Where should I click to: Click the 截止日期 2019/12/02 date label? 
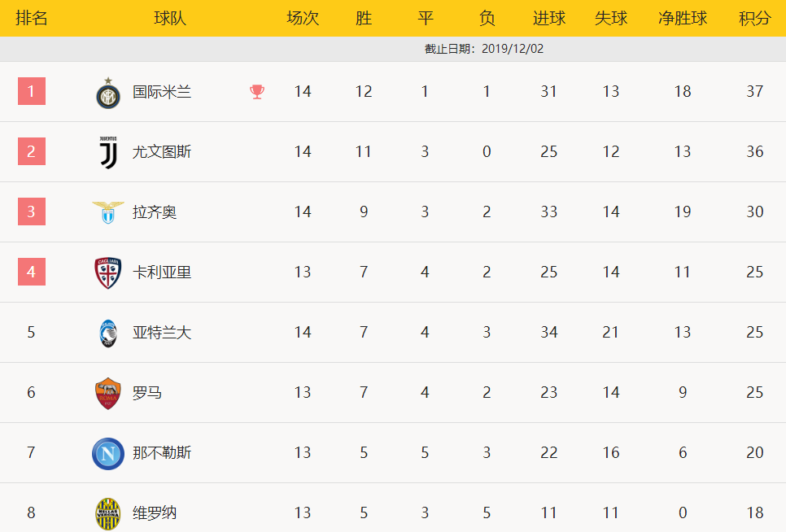[484, 49]
